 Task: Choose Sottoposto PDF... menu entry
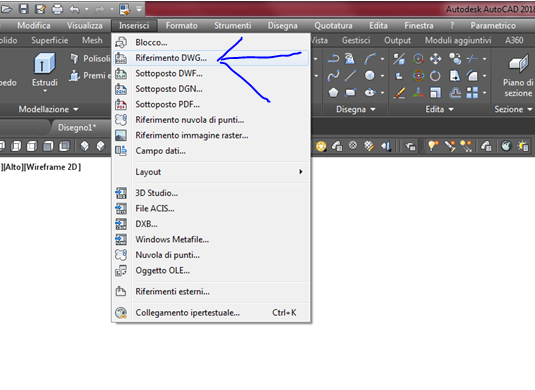click(x=211, y=104)
